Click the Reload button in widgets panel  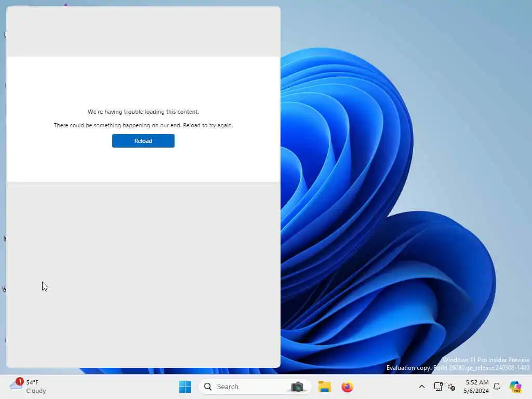[x=143, y=141]
